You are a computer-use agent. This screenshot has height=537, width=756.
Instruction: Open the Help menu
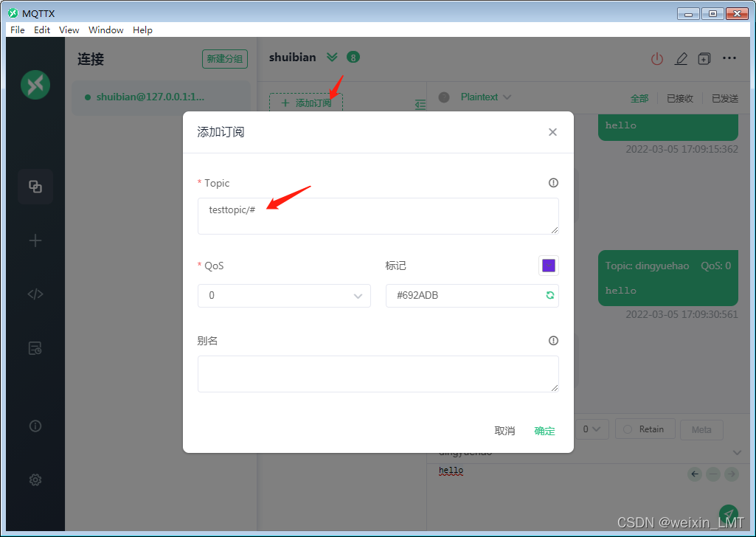pos(142,30)
